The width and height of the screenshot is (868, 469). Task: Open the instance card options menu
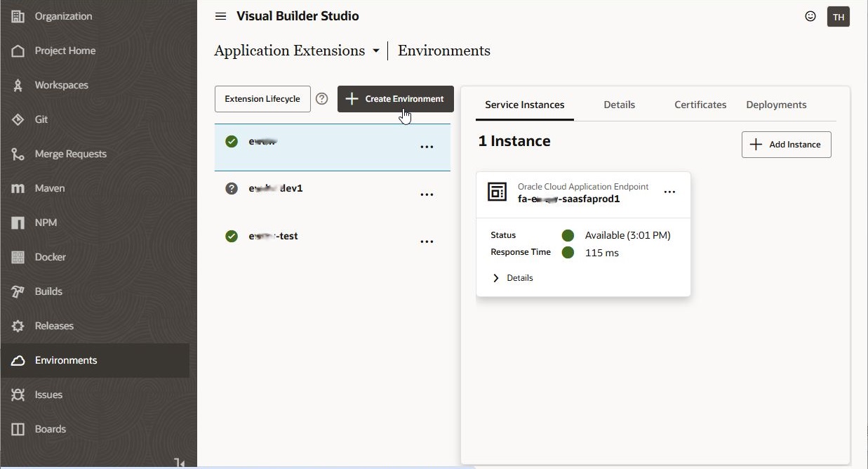coord(669,192)
